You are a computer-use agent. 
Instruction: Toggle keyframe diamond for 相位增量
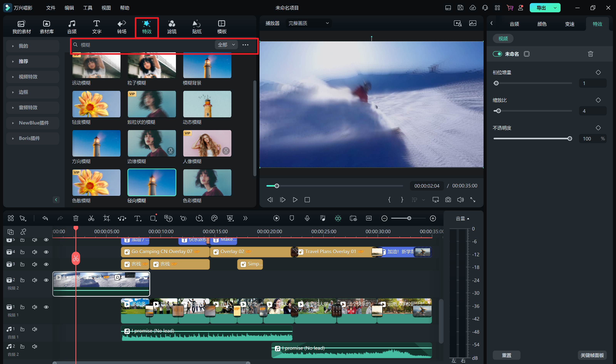tap(598, 72)
